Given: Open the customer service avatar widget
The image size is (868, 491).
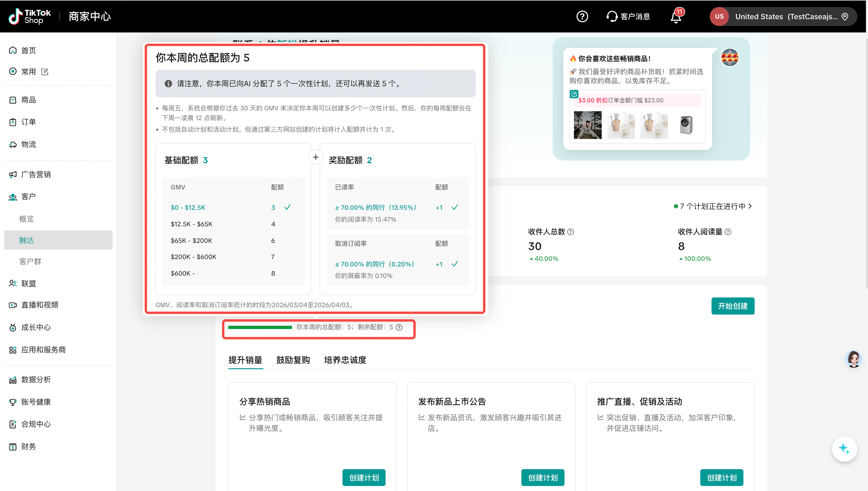Looking at the screenshot, I should pos(853,359).
